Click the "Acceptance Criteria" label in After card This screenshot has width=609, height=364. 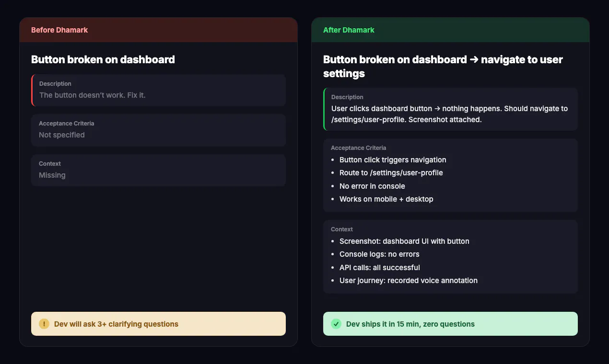coord(358,148)
